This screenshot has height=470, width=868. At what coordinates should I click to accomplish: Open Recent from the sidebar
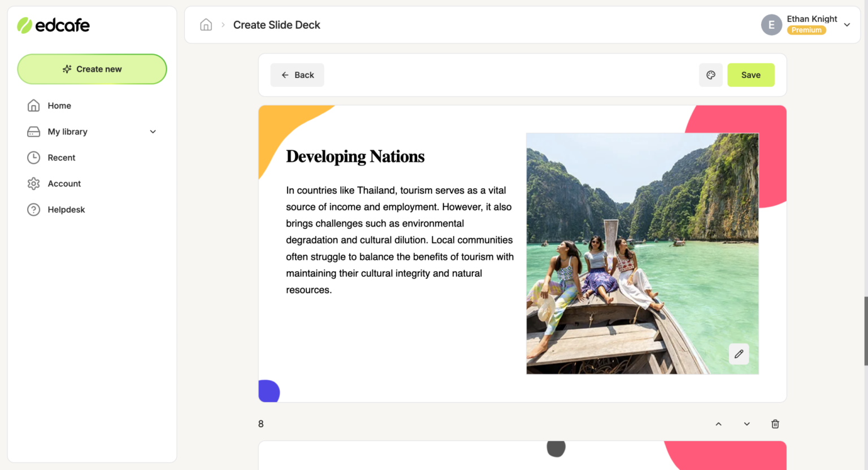point(62,157)
